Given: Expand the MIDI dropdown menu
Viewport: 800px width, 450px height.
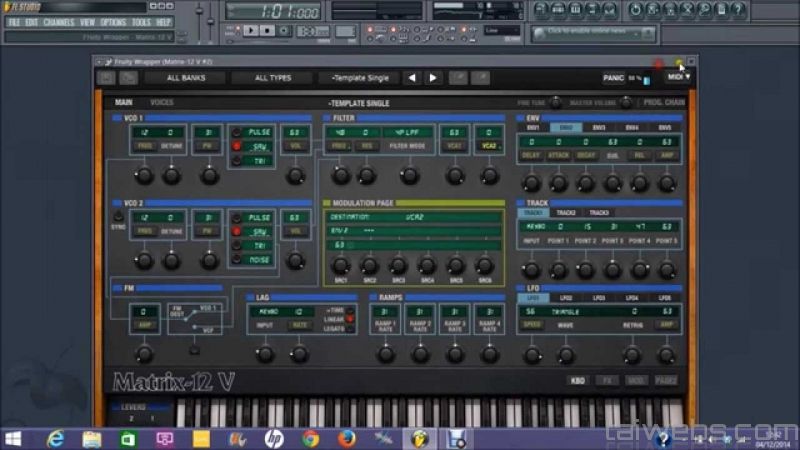Looking at the screenshot, I should 679,77.
